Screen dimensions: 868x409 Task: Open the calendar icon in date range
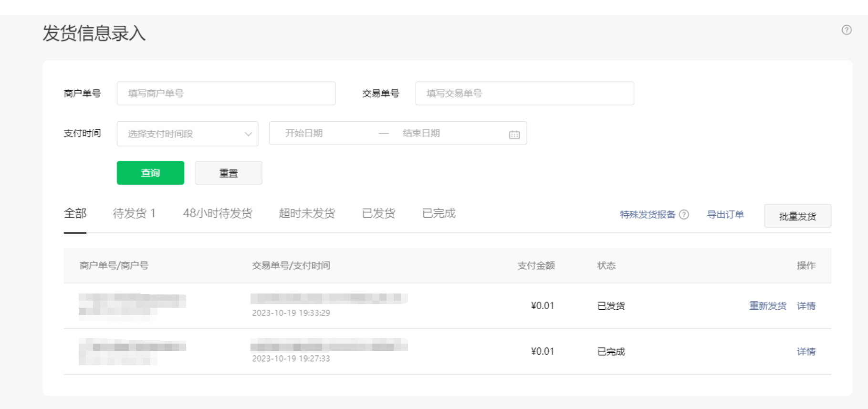(x=514, y=135)
